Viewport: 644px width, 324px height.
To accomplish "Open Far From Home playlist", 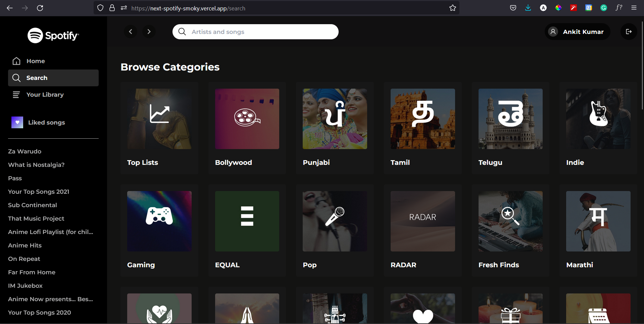I will tap(32, 272).
